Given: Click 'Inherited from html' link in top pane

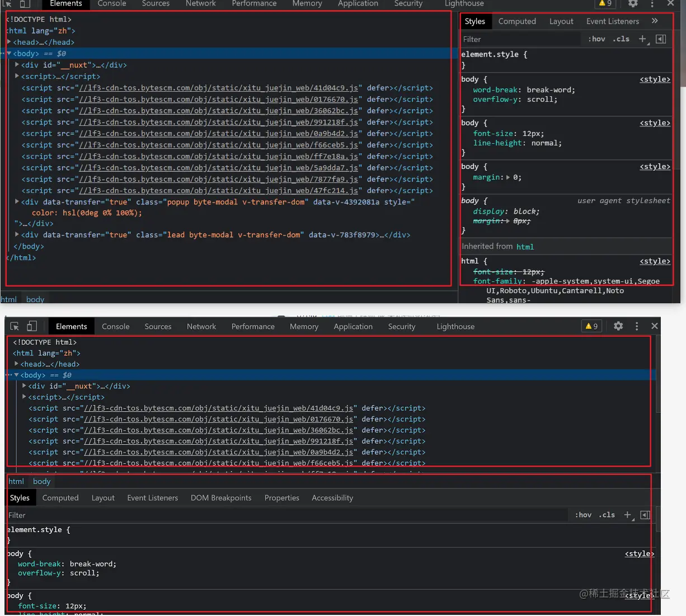Looking at the screenshot, I should point(525,247).
